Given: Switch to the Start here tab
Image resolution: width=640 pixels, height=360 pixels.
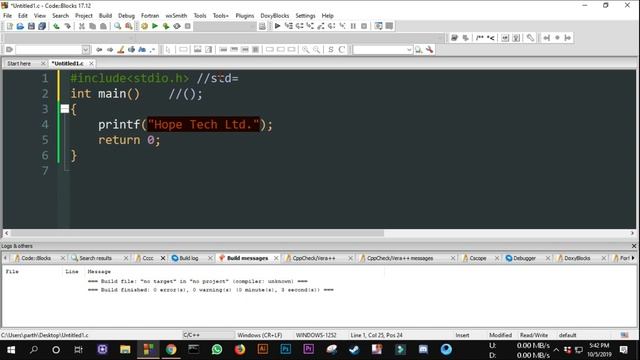Looking at the screenshot, I should [x=19, y=64].
